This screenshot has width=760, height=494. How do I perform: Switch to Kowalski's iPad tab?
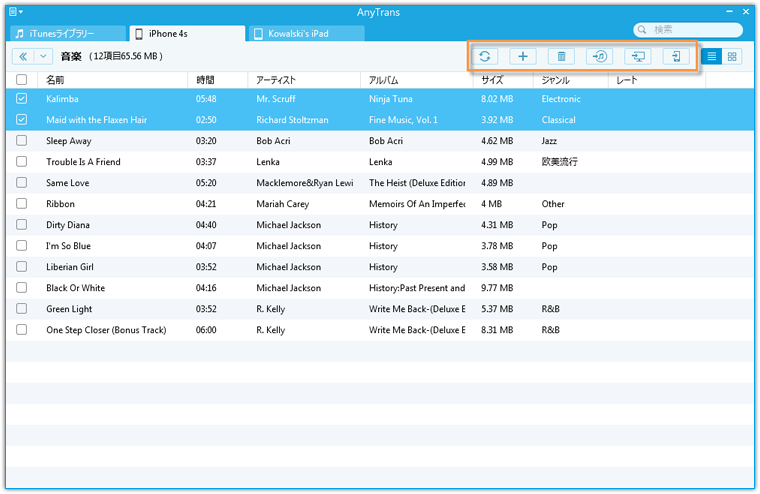[x=307, y=33]
